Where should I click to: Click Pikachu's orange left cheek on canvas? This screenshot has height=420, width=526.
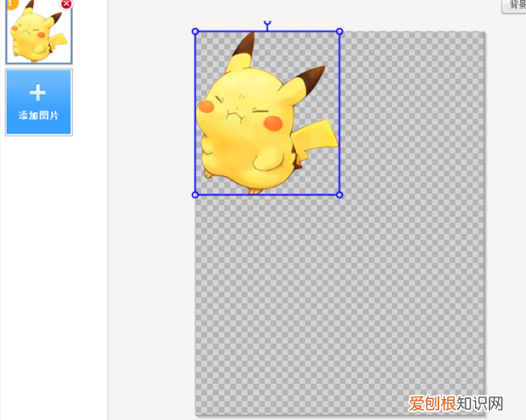click(207, 108)
